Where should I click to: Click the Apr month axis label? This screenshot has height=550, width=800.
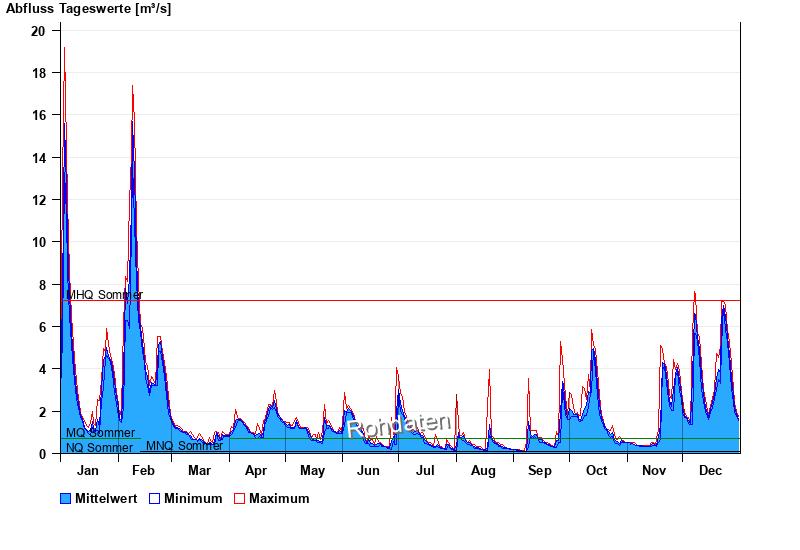pos(256,471)
